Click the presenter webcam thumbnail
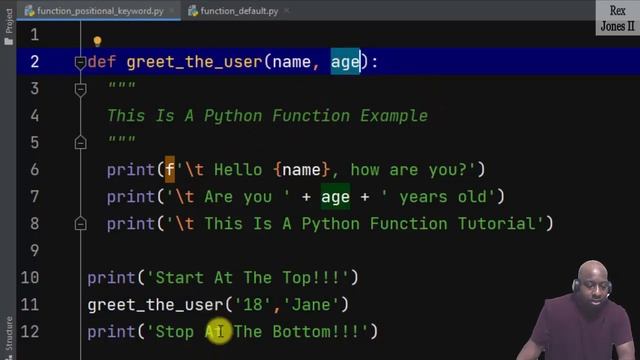The width and height of the screenshot is (640, 360). (x=578, y=310)
